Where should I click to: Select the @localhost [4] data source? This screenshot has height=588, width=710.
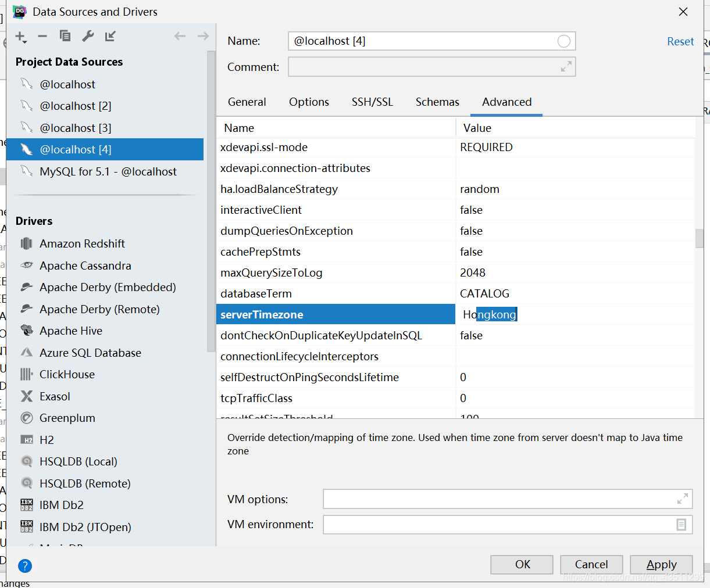(x=105, y=149)
